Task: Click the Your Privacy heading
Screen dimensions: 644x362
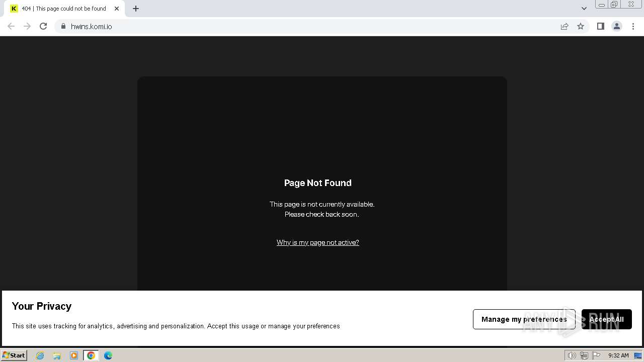Action: point(42,306)
